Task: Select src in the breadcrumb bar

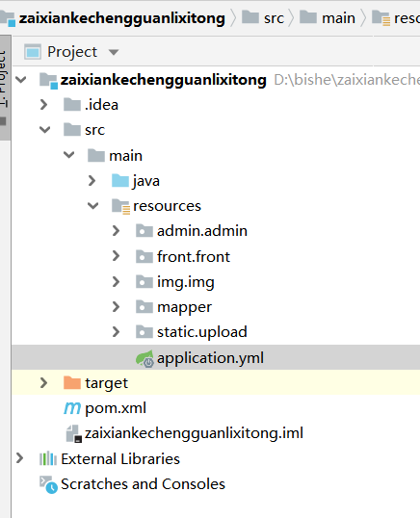Action: point(274,18)
